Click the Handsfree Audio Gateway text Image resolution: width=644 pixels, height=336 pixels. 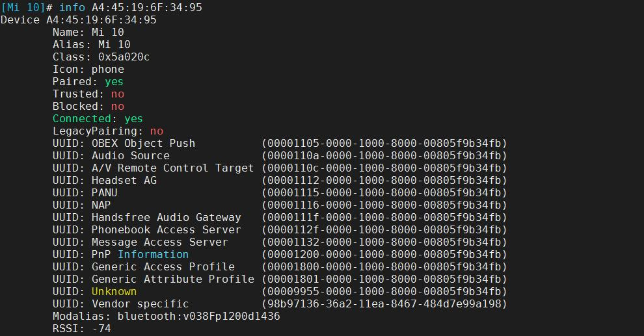tap(166, 217)
